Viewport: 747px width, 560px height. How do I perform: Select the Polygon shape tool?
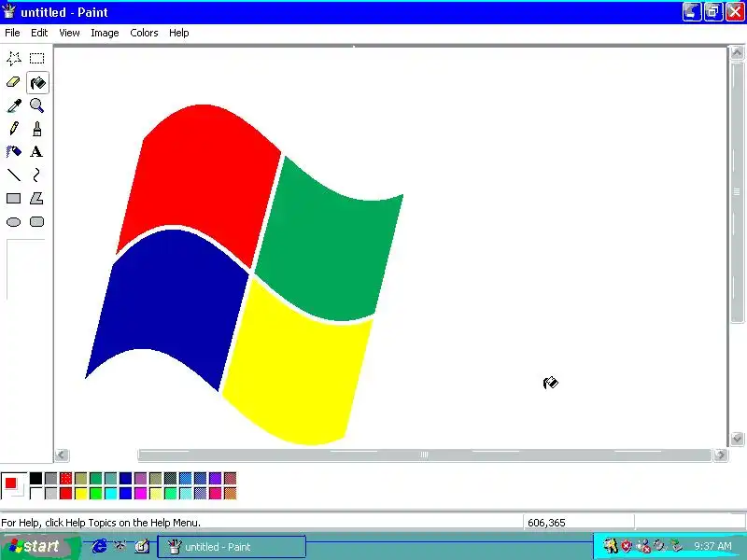tap(36, 199)
